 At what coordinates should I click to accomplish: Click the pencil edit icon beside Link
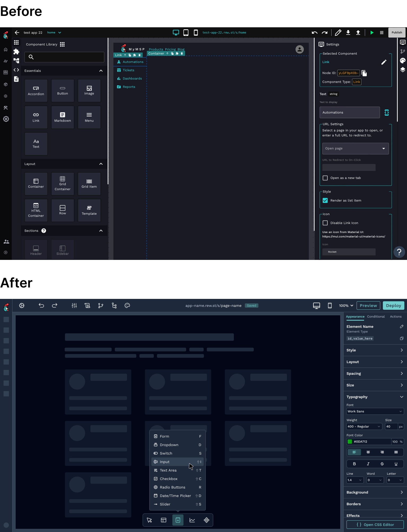pyautogui.click(x=384, y=62)
